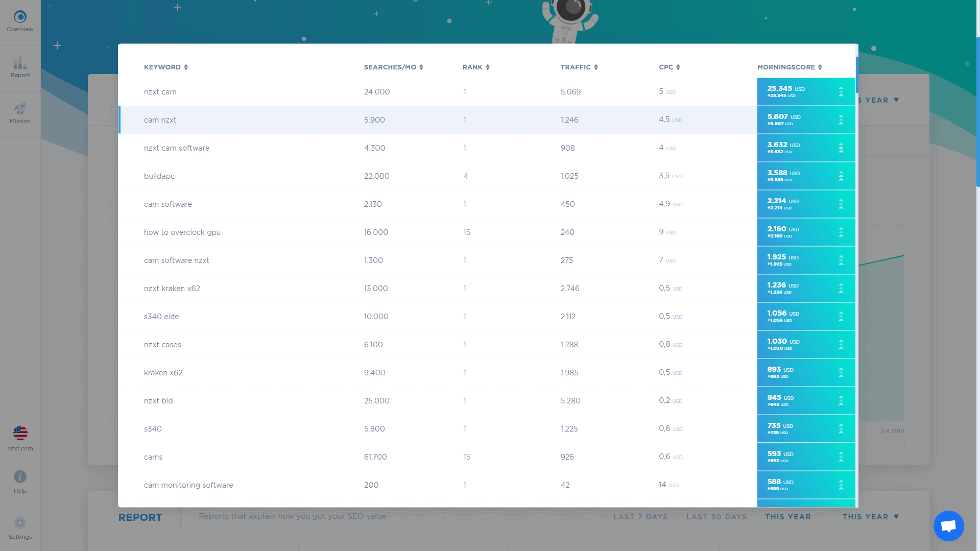Click up-arrows icon in cam software row

[841, 204]
